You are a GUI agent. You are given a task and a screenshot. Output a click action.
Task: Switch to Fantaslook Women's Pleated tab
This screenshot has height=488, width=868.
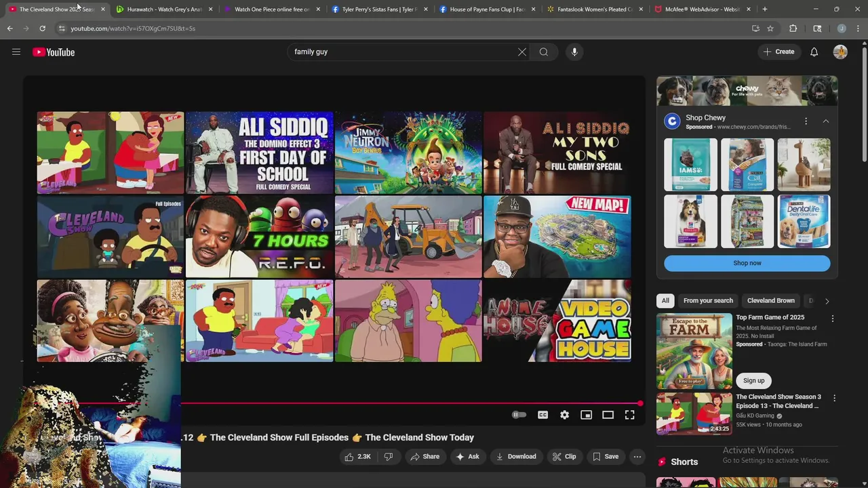click(x=595, y=9)
